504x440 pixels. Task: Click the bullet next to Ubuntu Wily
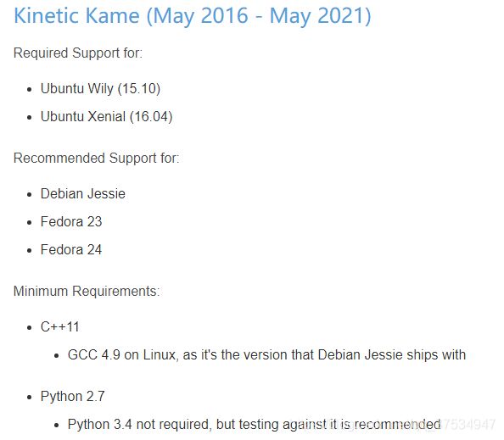tap(30, 90)
